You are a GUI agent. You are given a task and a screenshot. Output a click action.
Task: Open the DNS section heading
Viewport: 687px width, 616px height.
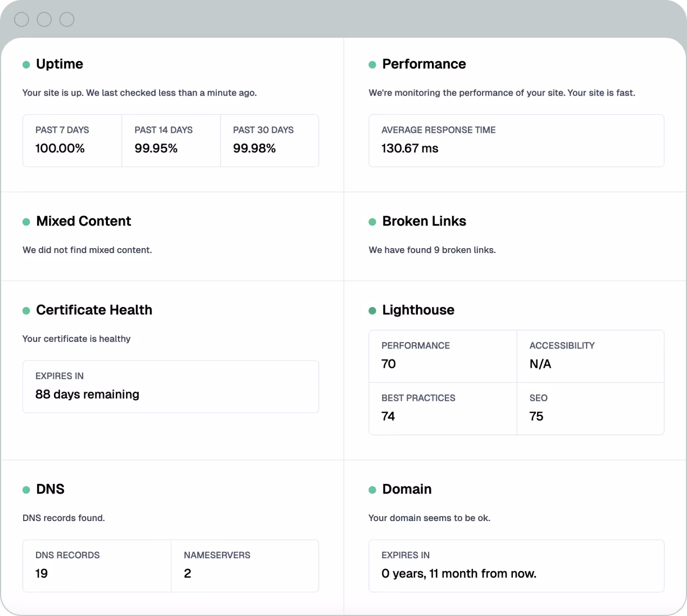[50, 489]
